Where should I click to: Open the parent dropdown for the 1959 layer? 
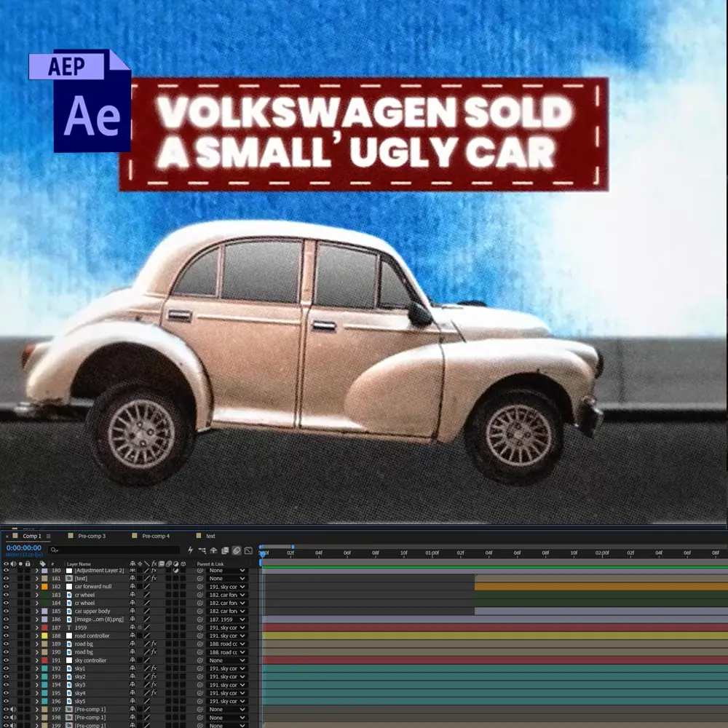pos(227,628)
